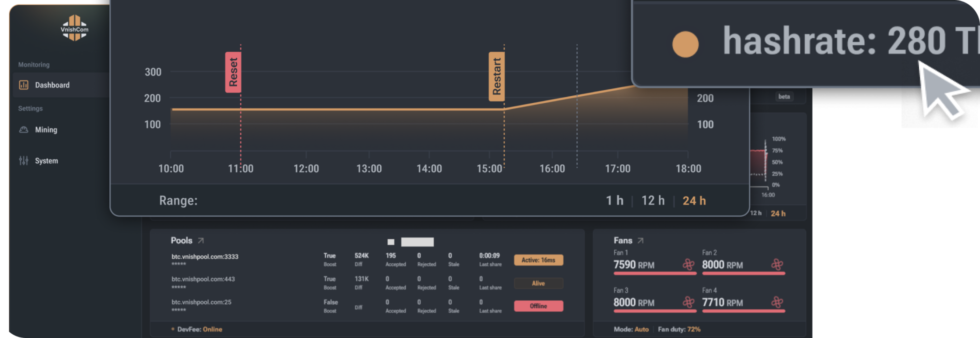Open the System settings page
This screenshot has width=980, height=338.
(46, 160)
